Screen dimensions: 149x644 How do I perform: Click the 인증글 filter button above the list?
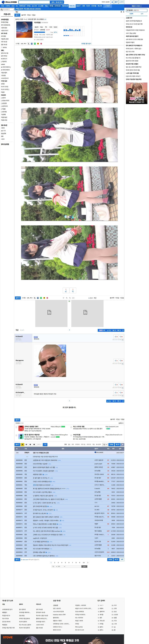click(111, 444)
